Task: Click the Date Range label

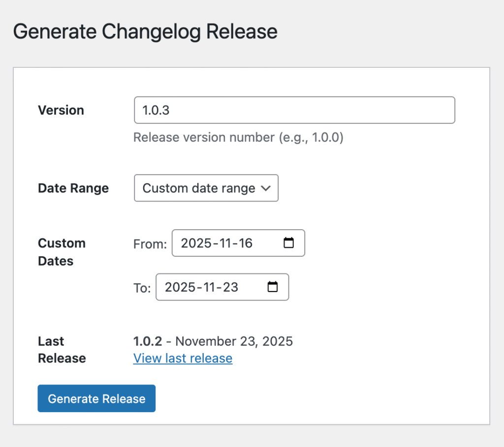Action: [x=73, y=188]
